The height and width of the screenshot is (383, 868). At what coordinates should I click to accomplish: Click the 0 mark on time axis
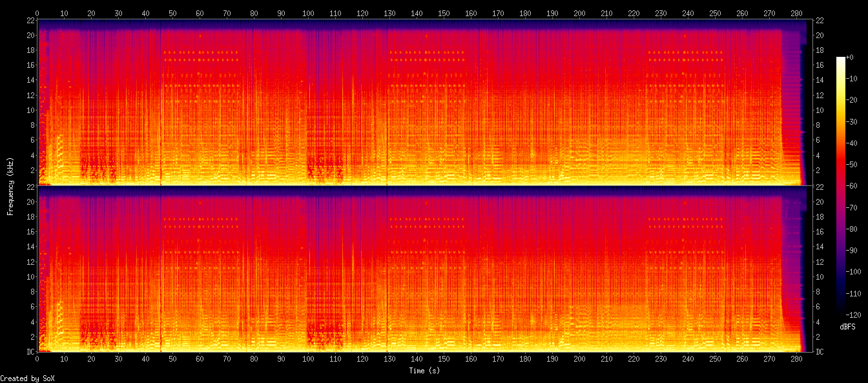tap(37, 12)
